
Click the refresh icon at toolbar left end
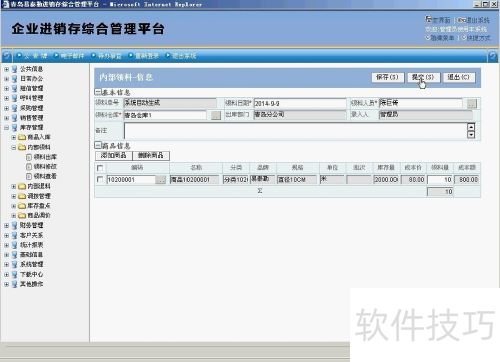click(x=7, y=56)
